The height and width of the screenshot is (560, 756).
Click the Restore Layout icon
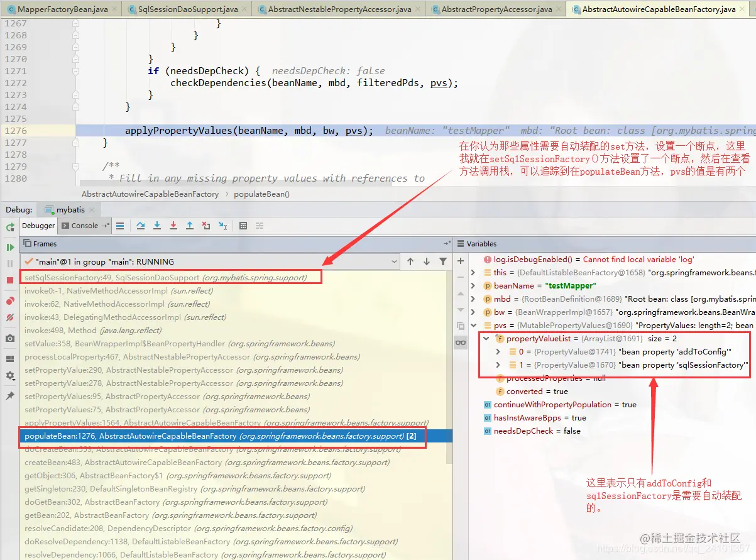[10, 359]
